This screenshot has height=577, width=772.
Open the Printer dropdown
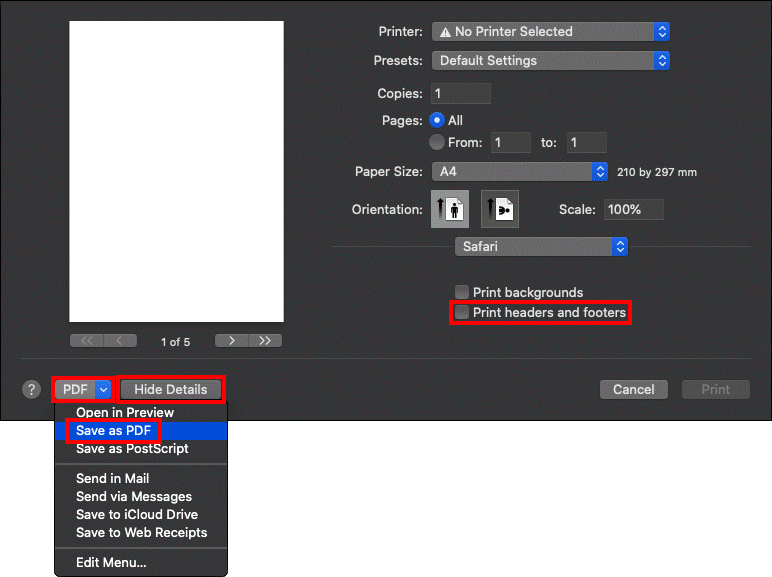point(551,32)
